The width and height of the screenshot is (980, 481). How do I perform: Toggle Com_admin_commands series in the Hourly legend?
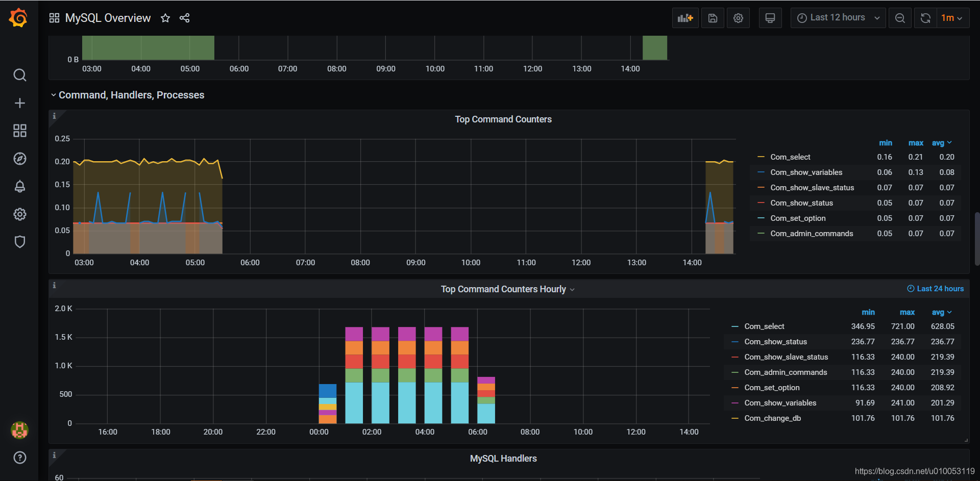(x=786, y=372)
